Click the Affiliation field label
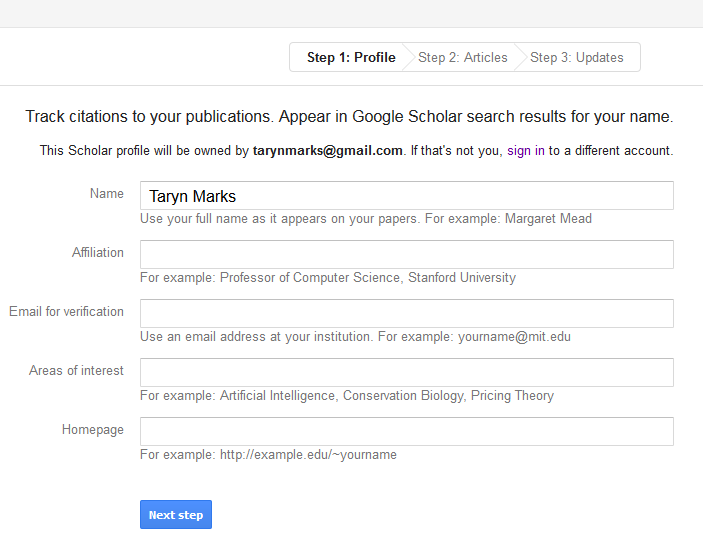The height and width of the screenshot is (552, 703). point(98,252)
